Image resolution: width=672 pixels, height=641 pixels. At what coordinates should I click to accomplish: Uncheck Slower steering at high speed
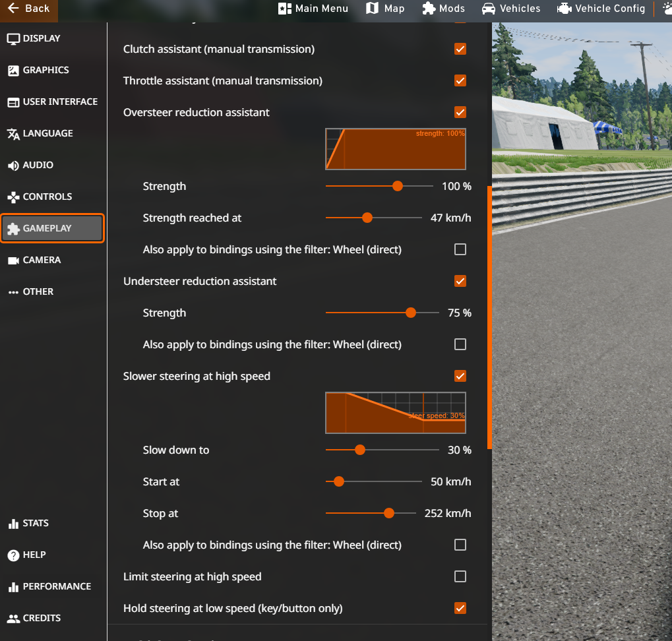click(x=460, y=376)
